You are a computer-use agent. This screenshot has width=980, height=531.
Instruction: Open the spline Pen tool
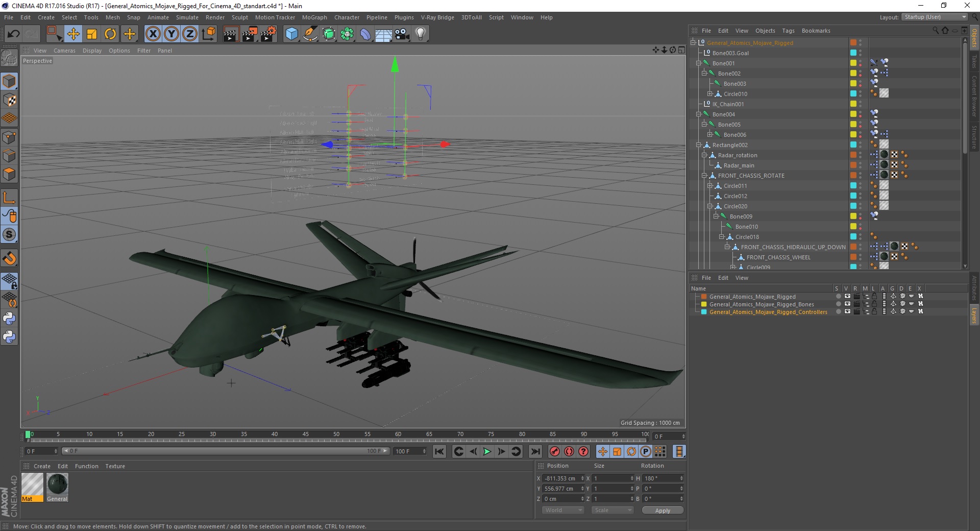tap(310, 34)
